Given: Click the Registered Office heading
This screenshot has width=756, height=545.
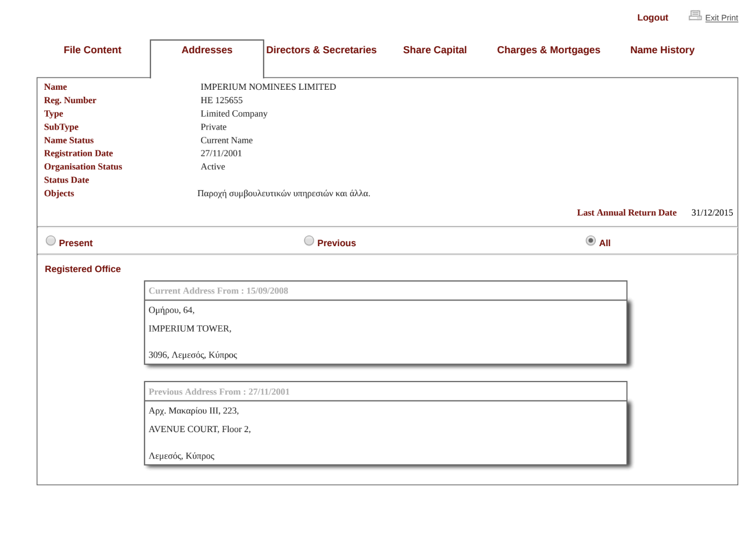Looking at the screenshot, I should [83, 269].
